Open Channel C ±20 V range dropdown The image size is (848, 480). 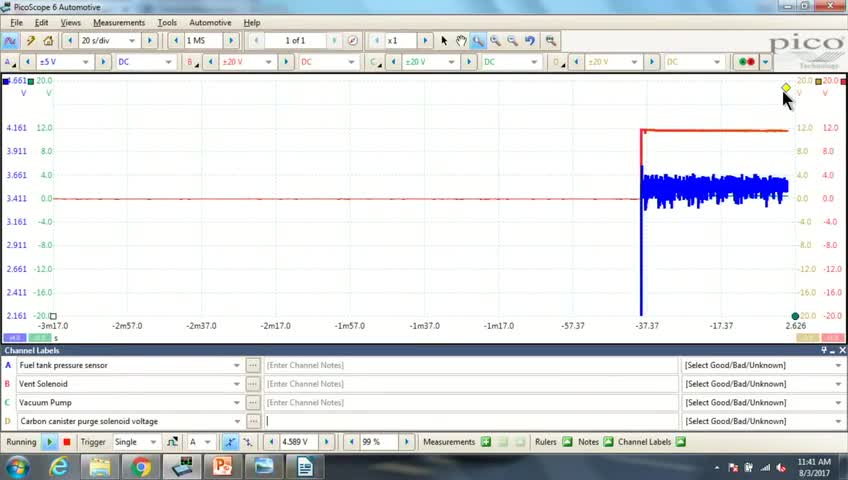[451, 62]
